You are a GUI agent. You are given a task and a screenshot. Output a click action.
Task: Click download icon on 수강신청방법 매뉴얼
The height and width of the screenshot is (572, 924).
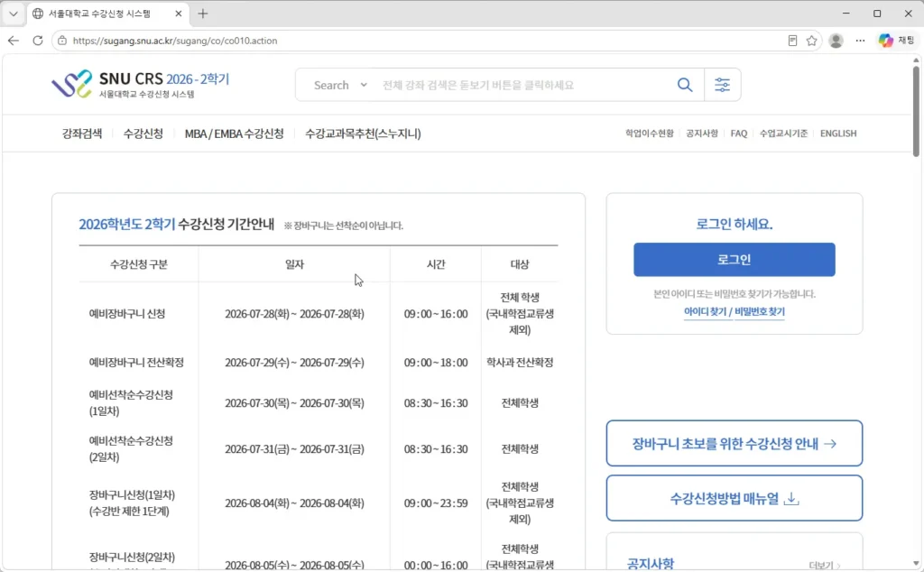791,499
